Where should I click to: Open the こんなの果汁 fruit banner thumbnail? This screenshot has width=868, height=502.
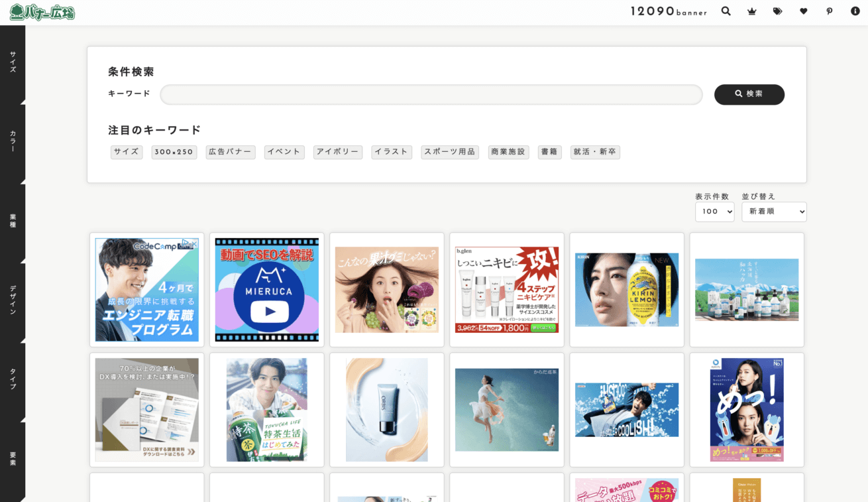387,290
